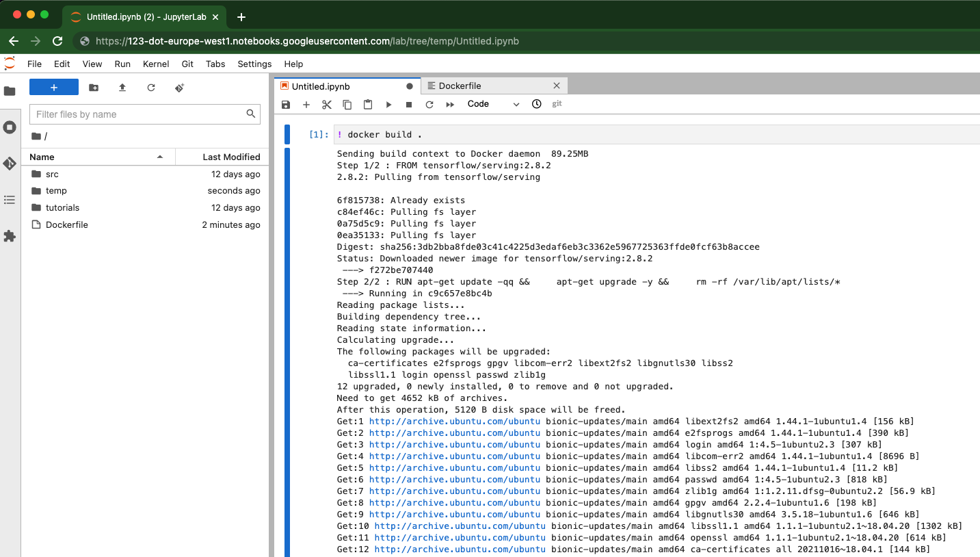Copy the selected cell
This screenshot has width=980, height=557.
tap(347, 105)
